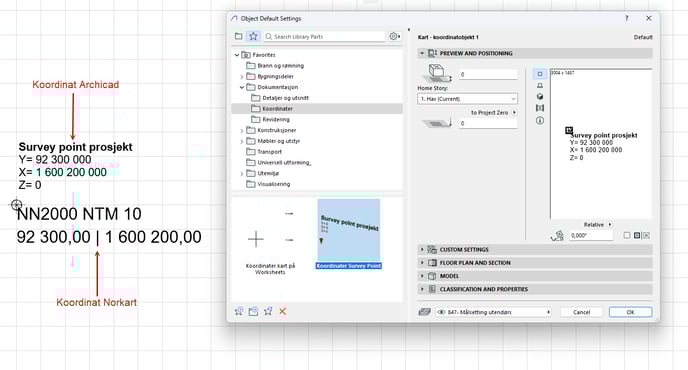
Task: Click the Cancel button
Action: 581,312
